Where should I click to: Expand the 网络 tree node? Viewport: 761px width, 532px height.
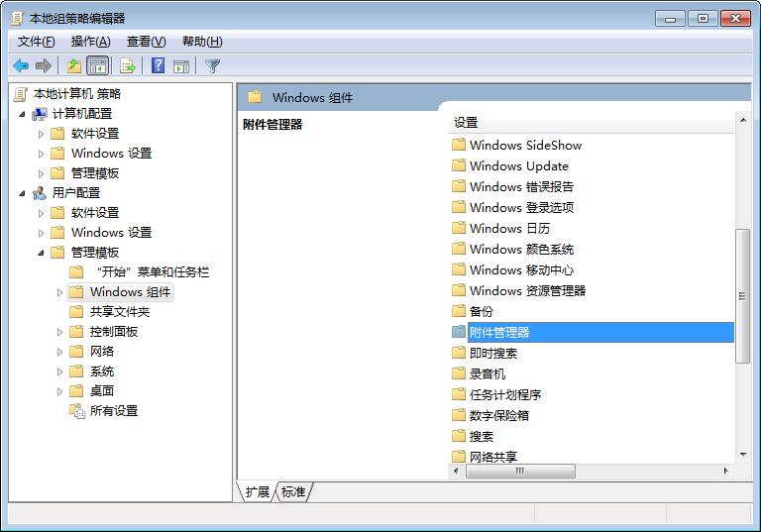(x=60, y=352)
